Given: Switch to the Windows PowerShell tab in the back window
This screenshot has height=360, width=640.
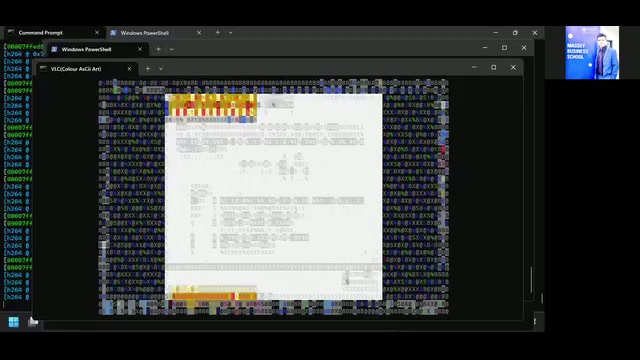Looking at the screenshot, I should tap(155, 33).
